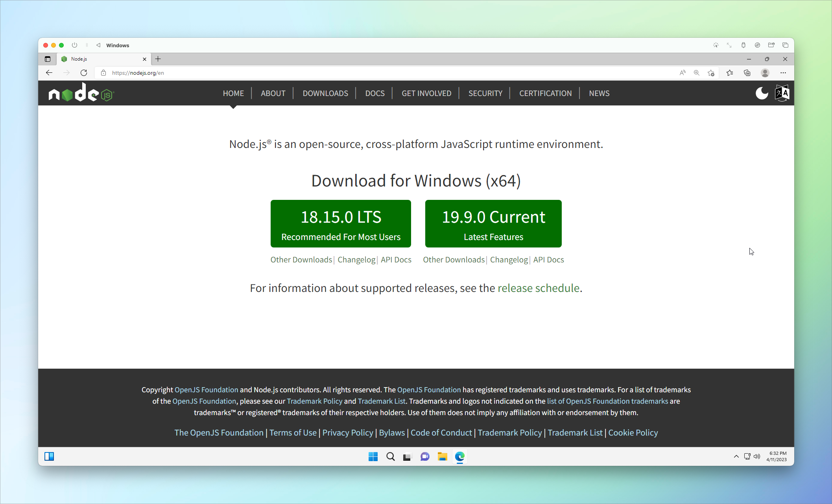The height and width of the screenshot is (504, 832).
Task: Open the language selector icon in navbar
Action: (781, 93)
